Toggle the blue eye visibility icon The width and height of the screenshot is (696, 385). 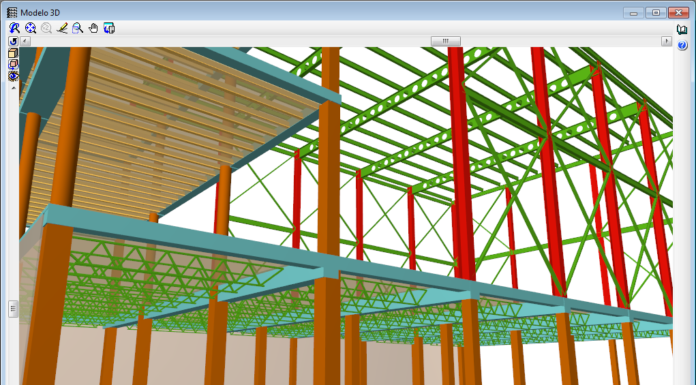[x=13, y=76]
